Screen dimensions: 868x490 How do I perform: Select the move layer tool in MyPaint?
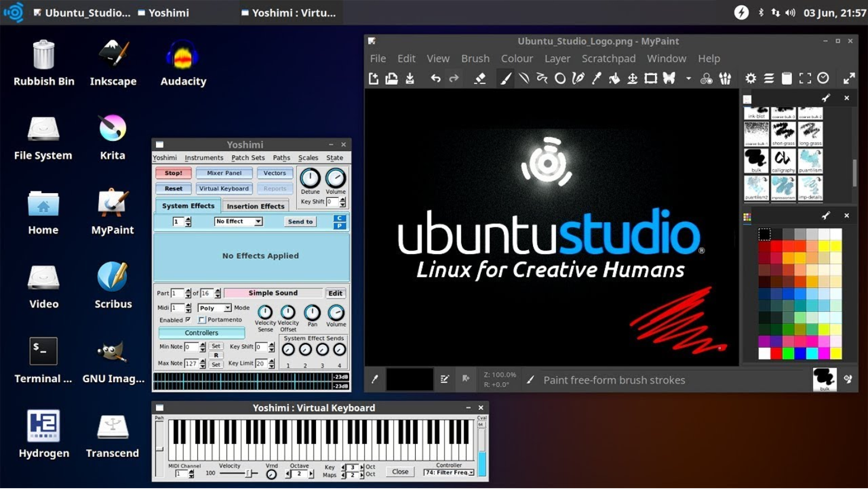click(633, 78)
